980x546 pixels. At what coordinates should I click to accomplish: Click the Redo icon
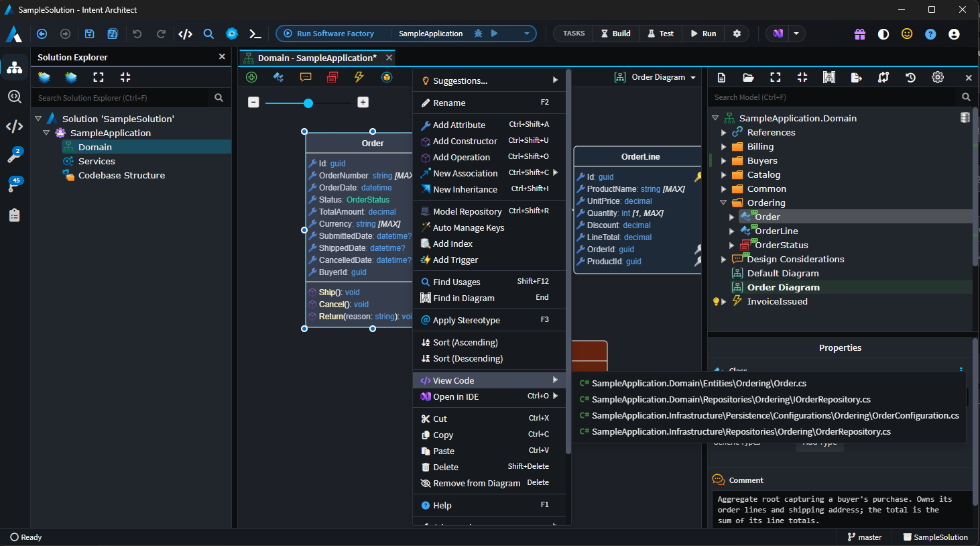pos(161,34)
